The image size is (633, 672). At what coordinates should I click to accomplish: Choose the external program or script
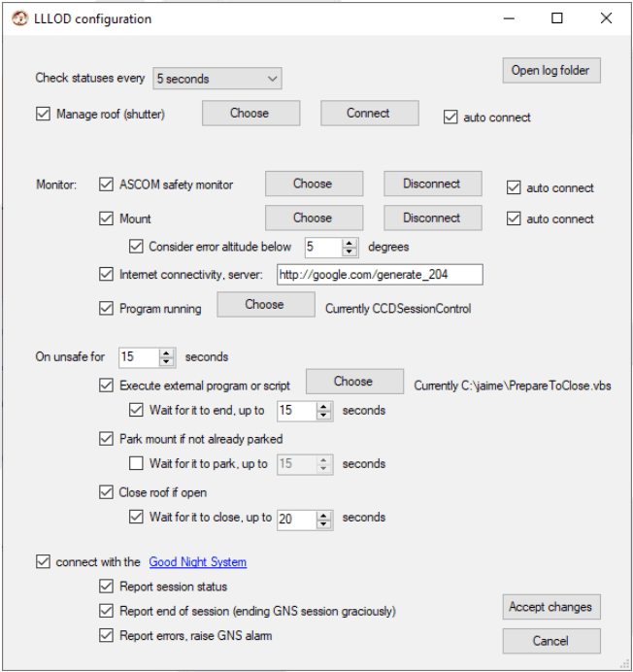pos(354,382)
